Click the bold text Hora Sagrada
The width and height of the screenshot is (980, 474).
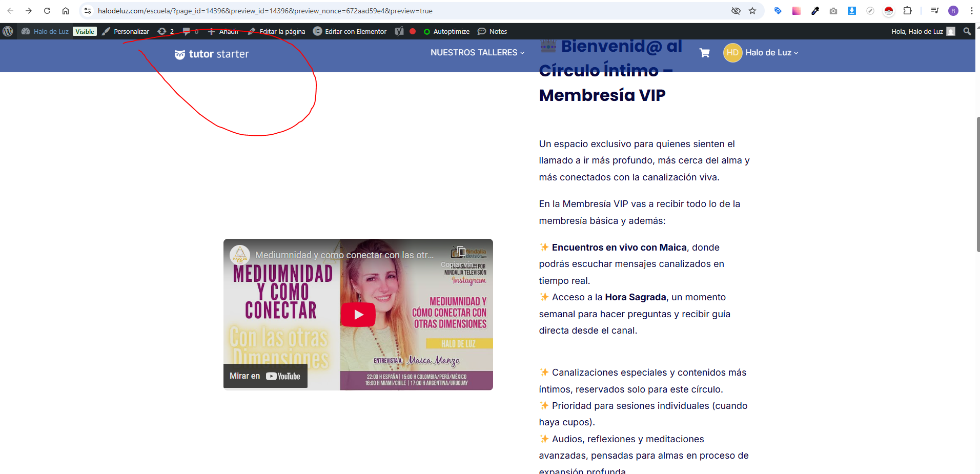point(636,297)
